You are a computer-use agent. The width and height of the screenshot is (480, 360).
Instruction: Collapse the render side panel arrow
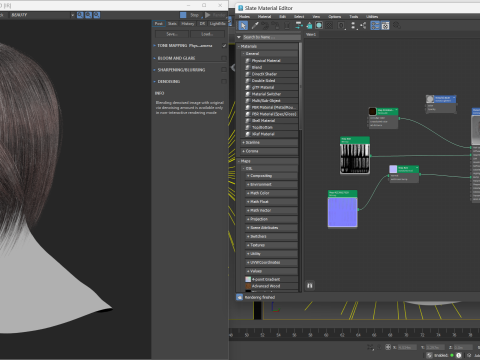click(x=233, y=68)
